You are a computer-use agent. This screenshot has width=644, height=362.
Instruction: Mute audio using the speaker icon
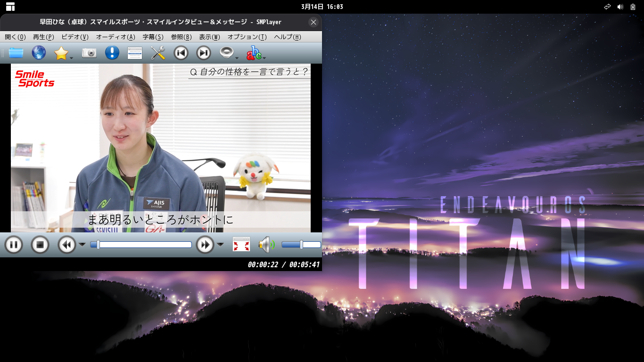266,245
